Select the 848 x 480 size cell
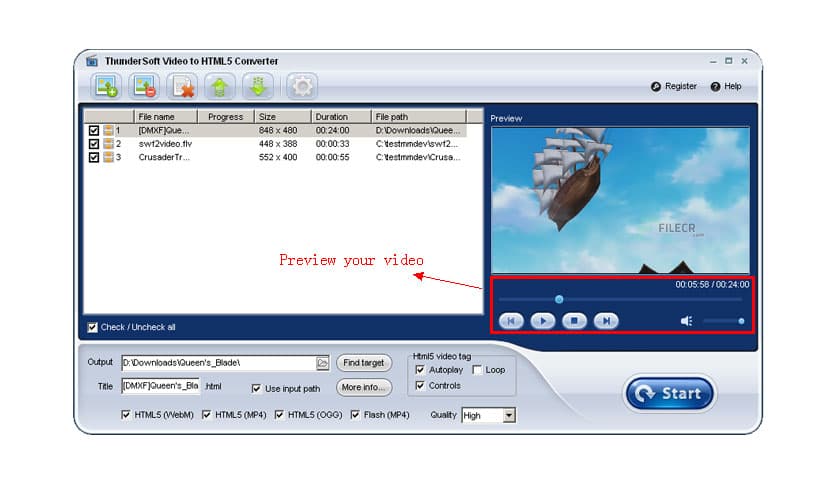Image resolution: width=836 pixels, height=484 pixels. [278, 131]
